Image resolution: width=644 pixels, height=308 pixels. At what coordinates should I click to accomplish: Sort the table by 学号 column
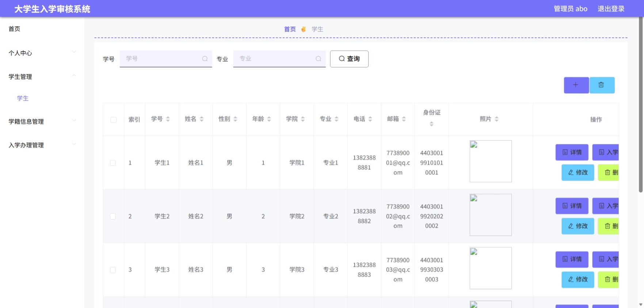[168, 119]
